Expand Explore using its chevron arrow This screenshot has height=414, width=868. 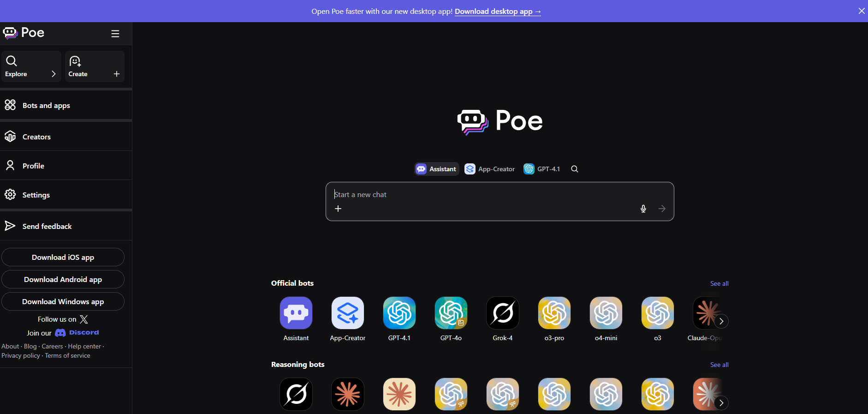point(54,74)
